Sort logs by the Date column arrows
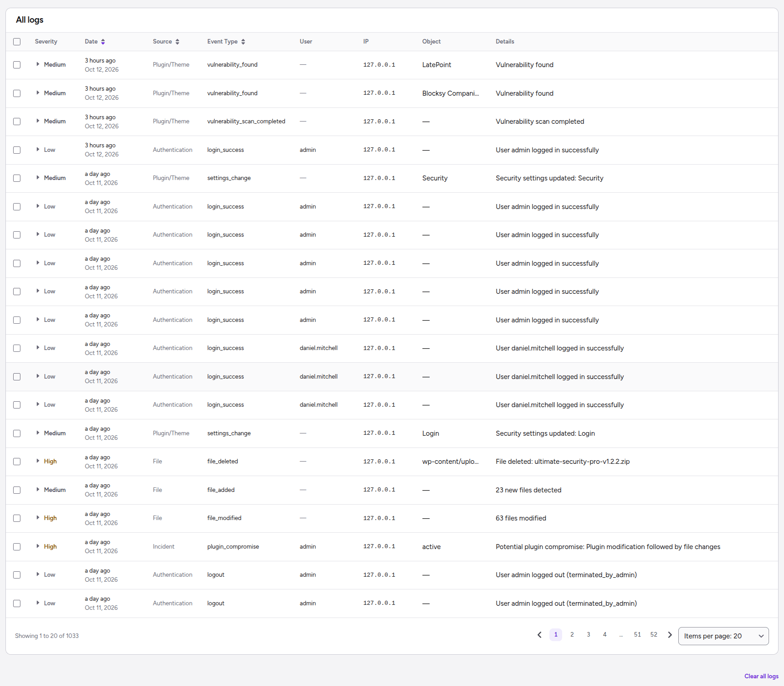 (103, 42)
